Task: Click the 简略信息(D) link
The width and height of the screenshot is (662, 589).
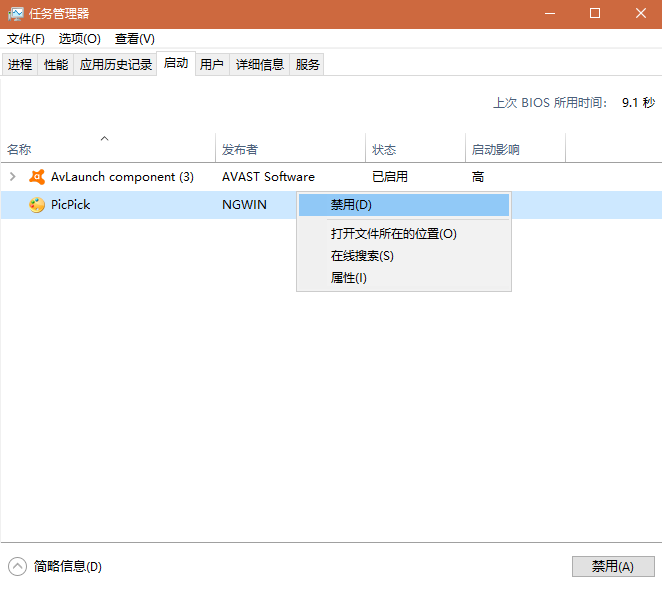Action: [x=68, y=566]
